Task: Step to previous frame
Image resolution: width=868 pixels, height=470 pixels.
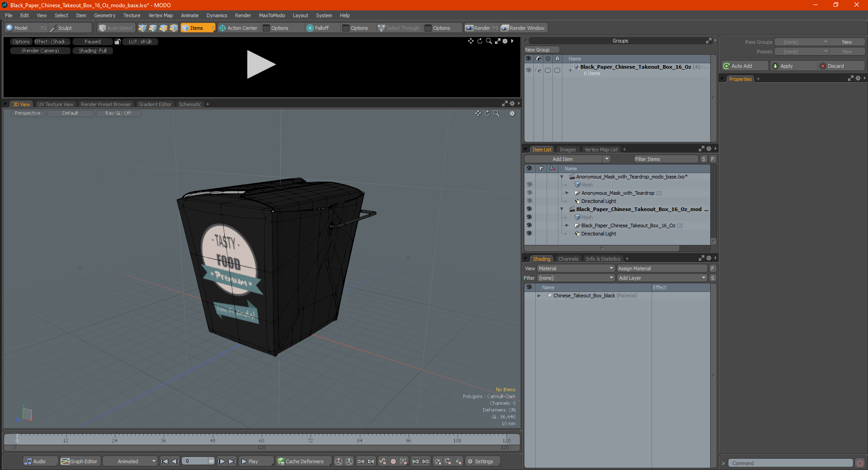Action: click(175, 461)
